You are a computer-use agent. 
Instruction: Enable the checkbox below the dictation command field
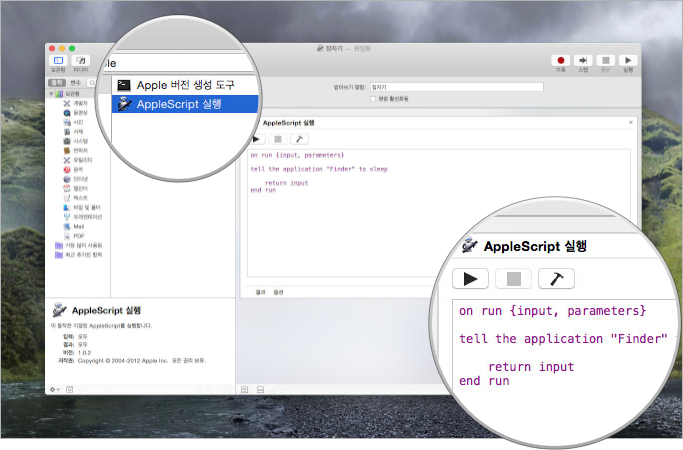(x=373, y=99)
